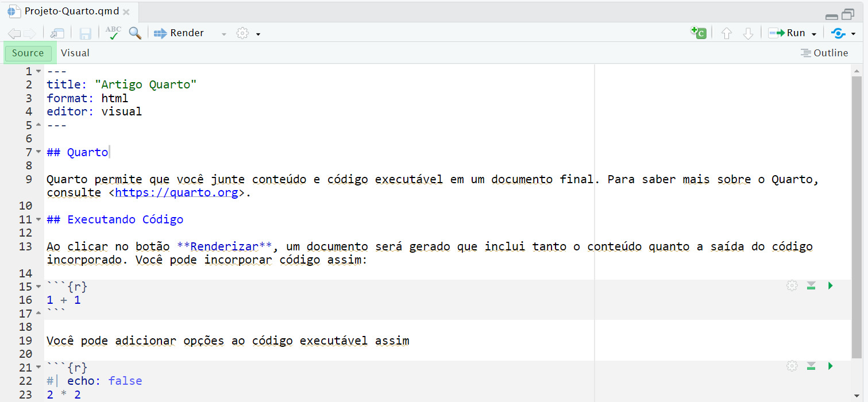Click the 1 + 1 code line

click(x=64, y=300)
